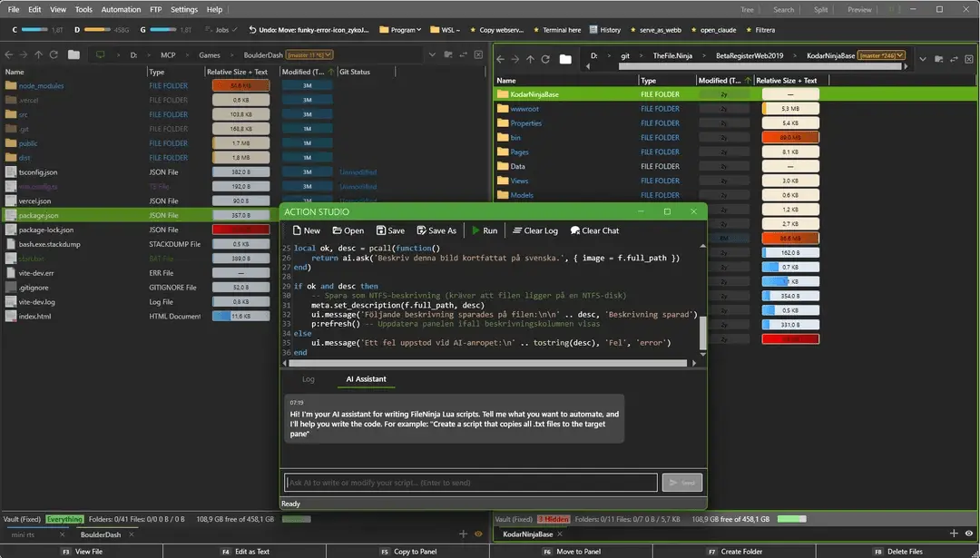Run the 'Terminal here' bookmark
The height and width of the screenshot is (558, 980).
(556, 30)
